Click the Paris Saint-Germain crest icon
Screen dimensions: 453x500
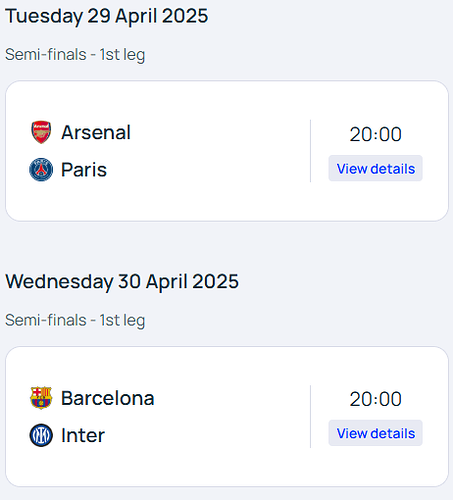click(41, 170)
